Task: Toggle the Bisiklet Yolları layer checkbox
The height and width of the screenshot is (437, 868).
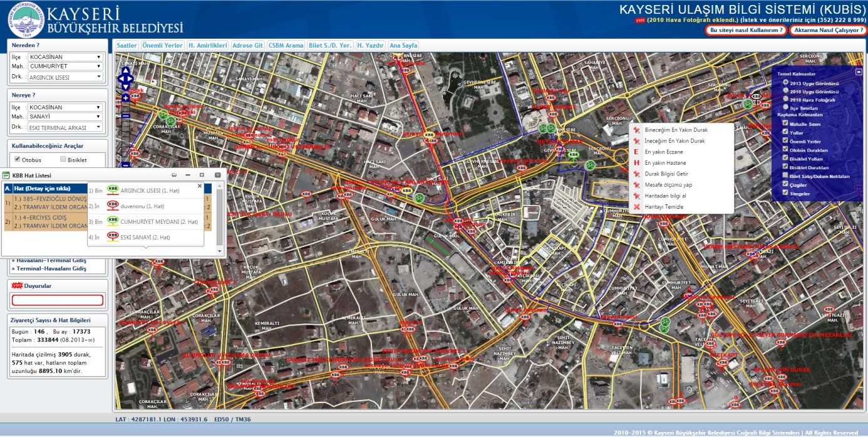Action: click(x=785, y=159)
